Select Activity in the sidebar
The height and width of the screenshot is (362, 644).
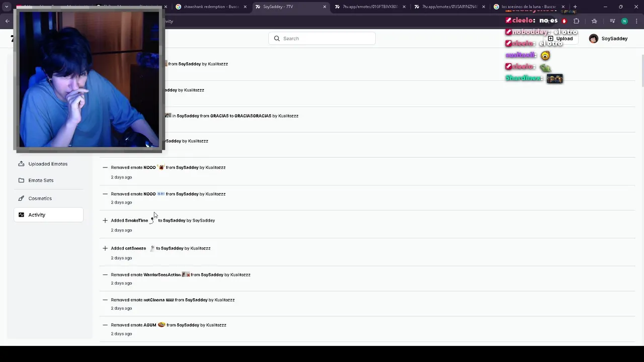[48, 215]
